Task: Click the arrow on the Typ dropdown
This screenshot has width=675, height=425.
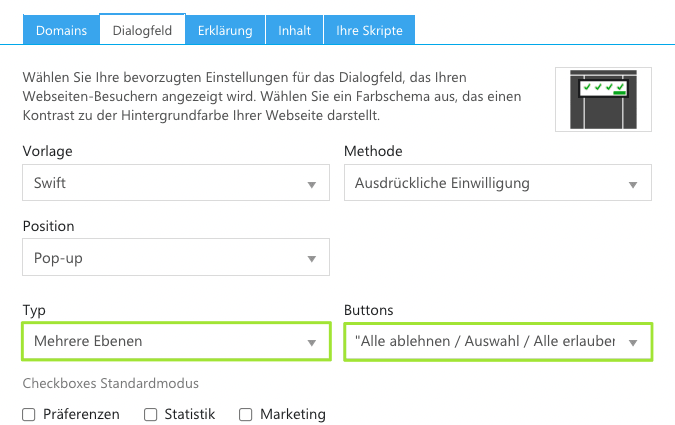Action: click(x=311, y=343)
